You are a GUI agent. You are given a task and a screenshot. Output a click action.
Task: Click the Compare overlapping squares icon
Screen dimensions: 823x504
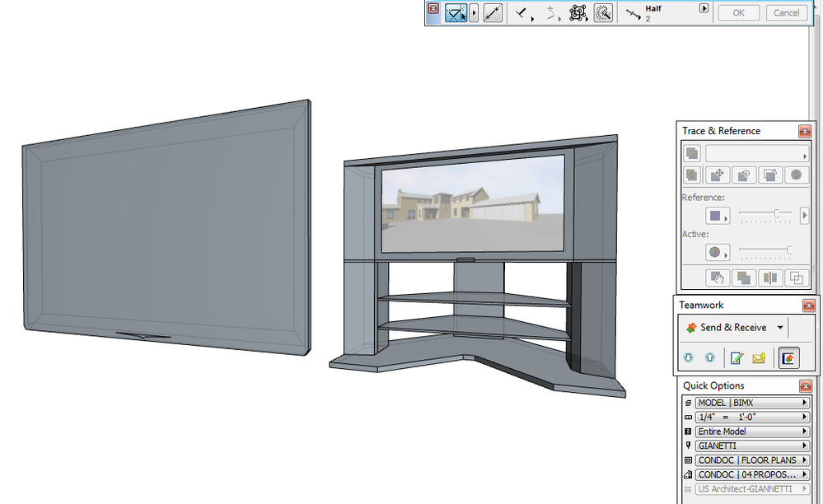[x=797, y=278]
